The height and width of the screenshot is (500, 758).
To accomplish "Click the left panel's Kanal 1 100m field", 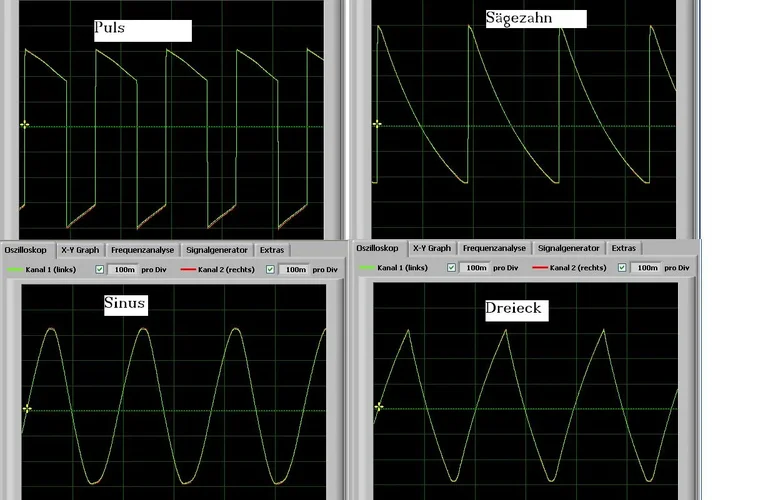I will point(121,269).
